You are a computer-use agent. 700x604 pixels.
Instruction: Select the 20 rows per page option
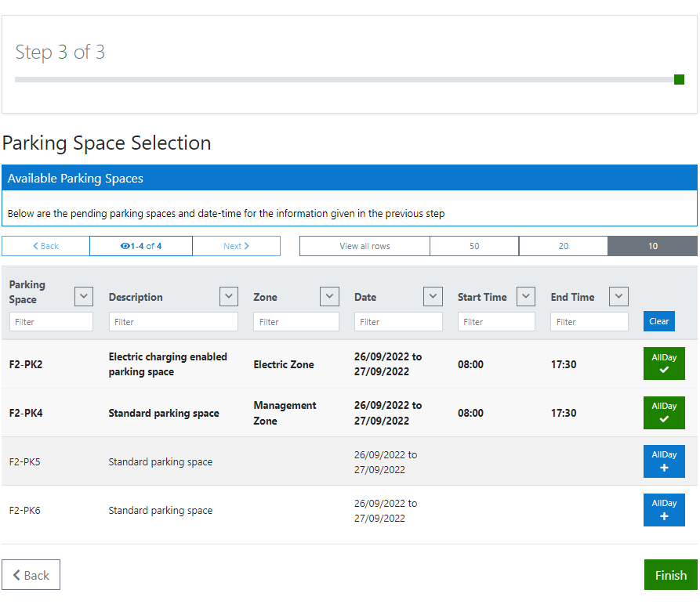tap(563, 245)
